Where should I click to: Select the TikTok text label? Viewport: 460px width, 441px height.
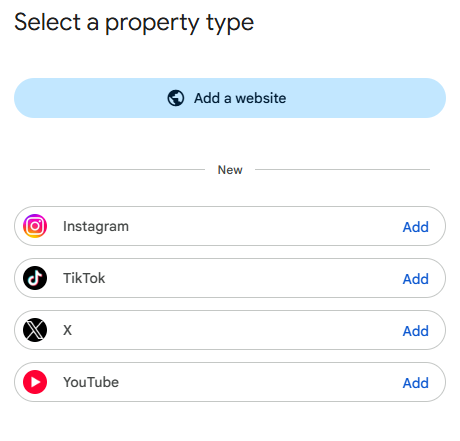[x=84, y=278]
